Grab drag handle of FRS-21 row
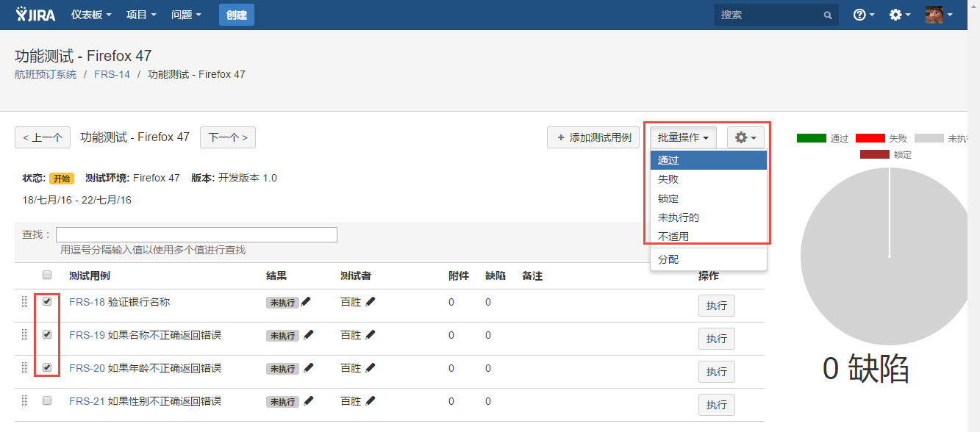The height and width of the screenshot is (432, 980). (x=24, y=400)
